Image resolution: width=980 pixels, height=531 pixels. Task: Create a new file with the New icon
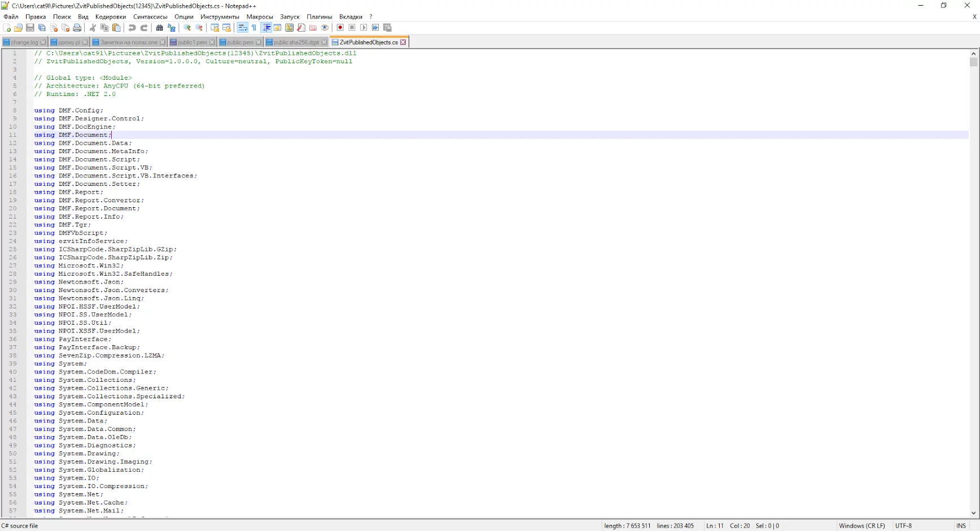[x=7, y=28]
